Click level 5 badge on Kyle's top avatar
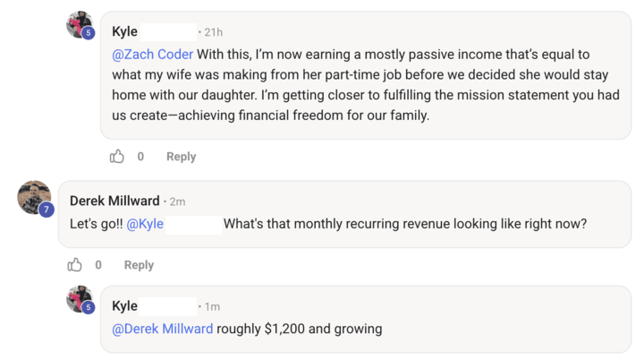Screen dimensions: 644x360 coord(89,33)
